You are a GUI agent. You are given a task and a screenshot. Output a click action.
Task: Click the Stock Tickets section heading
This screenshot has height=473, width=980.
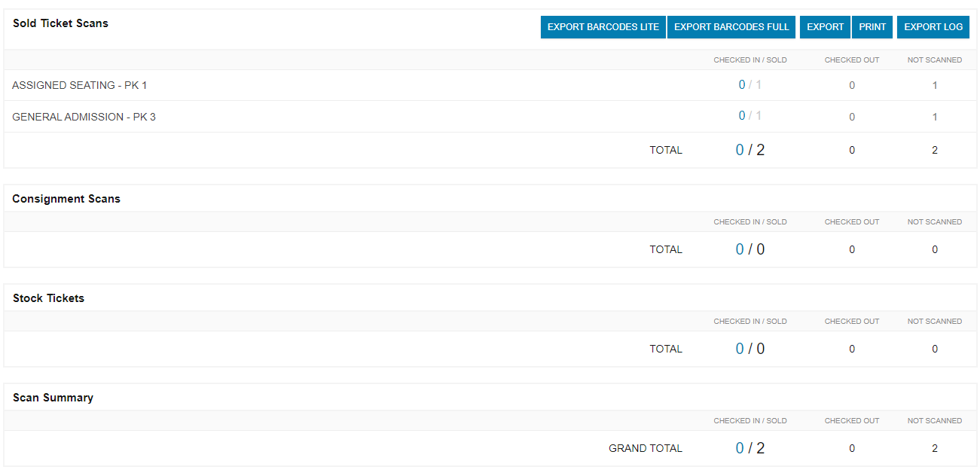48,298
